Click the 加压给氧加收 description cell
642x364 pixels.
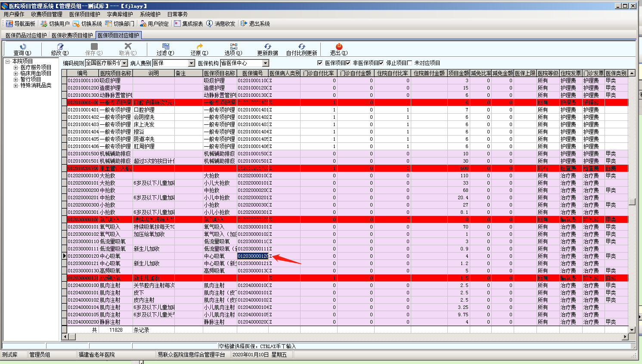pyautogui.click(x=154, y=234)
